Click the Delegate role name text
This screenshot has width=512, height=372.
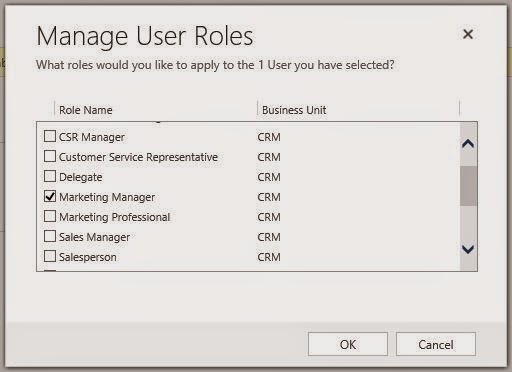[x=81, y=177]
